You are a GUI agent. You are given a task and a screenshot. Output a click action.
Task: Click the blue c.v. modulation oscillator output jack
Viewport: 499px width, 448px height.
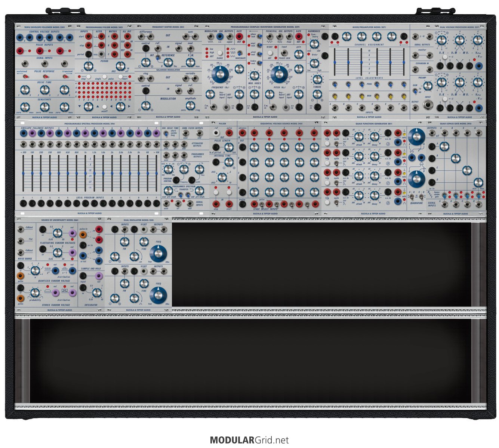point(220,36)
